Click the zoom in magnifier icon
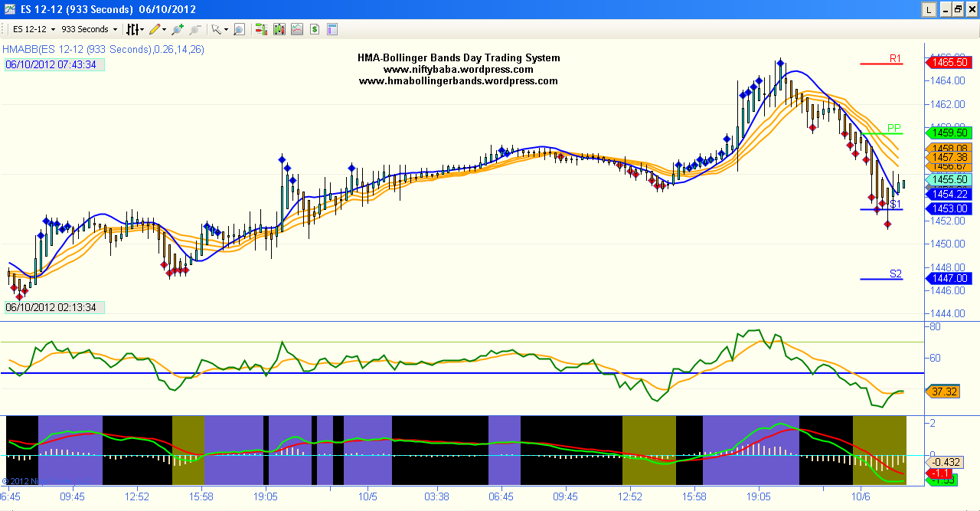 pos(177,29)
